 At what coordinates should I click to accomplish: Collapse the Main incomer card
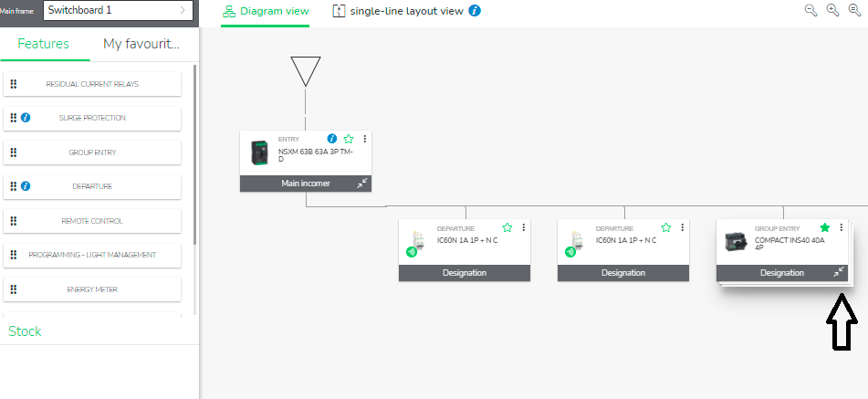[362, 184]
